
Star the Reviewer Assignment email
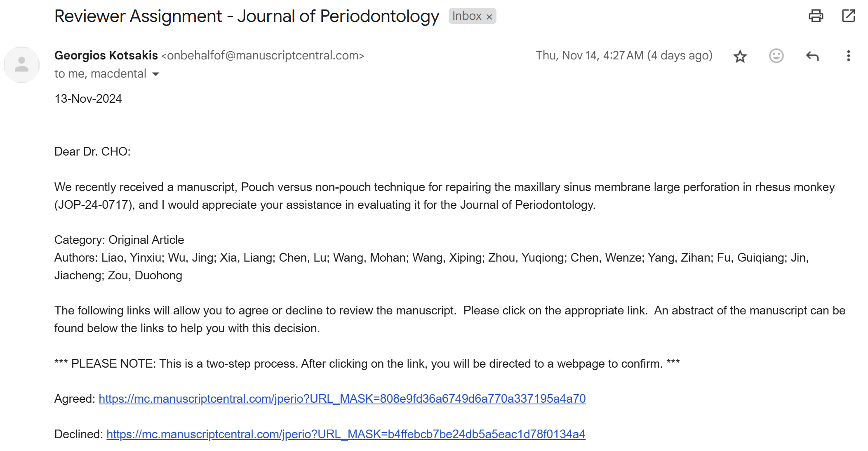tap(740, 56)
